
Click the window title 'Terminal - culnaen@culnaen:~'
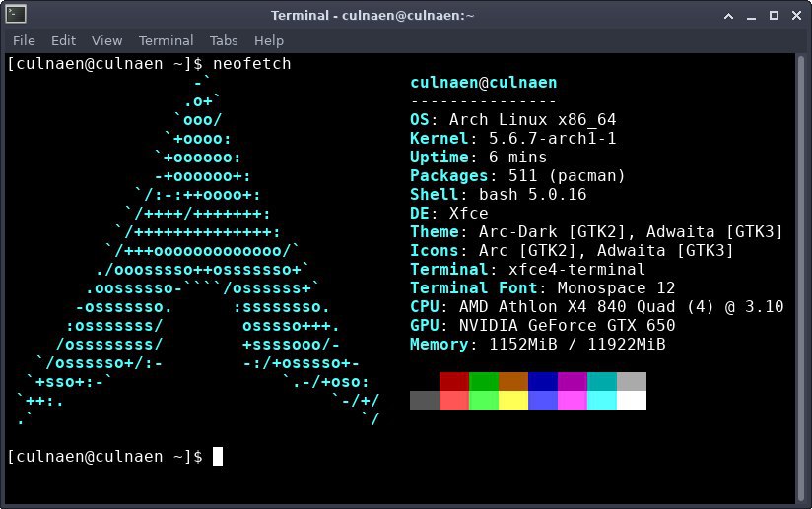tap(372, 16)
